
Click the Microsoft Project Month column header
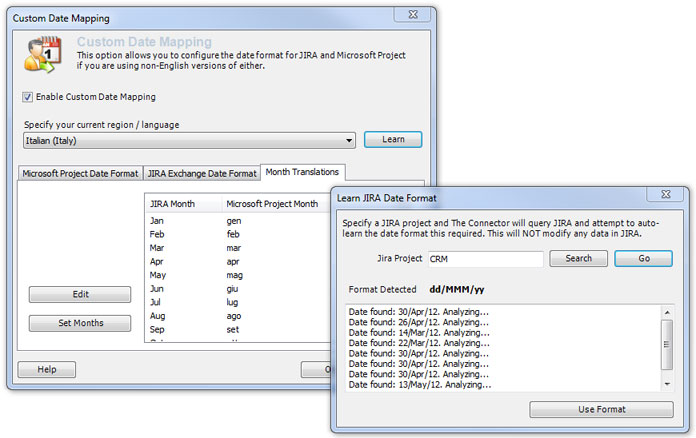(x=275, y=204)
